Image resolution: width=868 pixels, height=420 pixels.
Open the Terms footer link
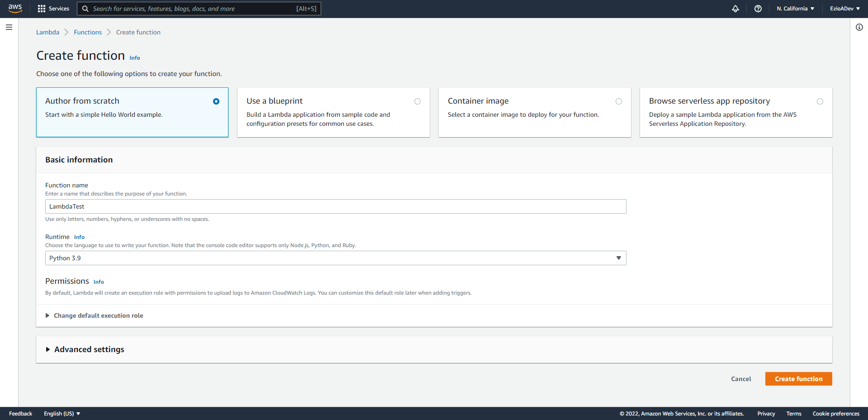coord(794,414)
